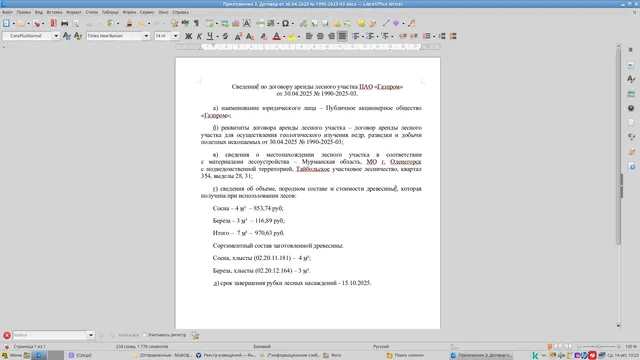Viewport: 640px width, 360px height.
Task: Open Меню start button in taskbar
Action: 12,356
